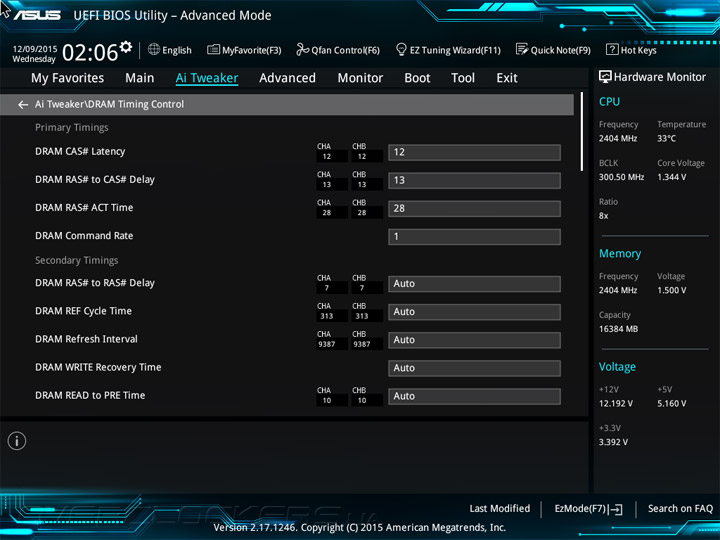
Task: Click the info circle icon
Action: pos(17,441)
